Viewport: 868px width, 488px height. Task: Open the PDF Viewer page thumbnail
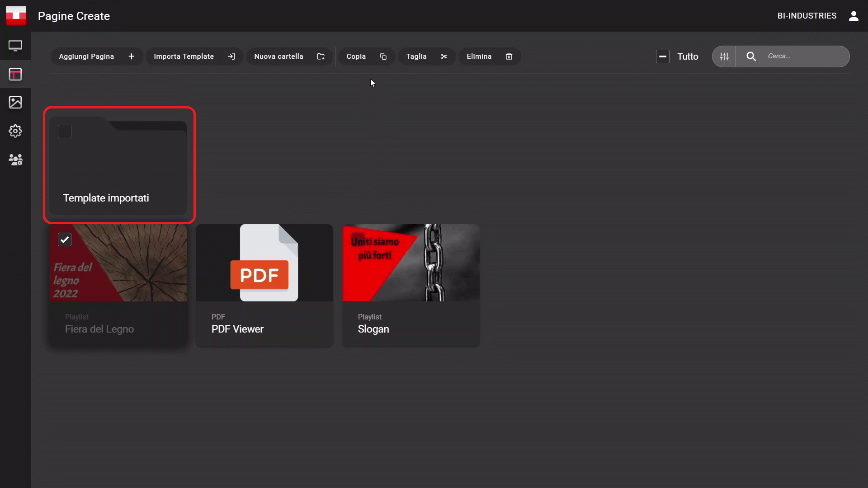point(264,263)
